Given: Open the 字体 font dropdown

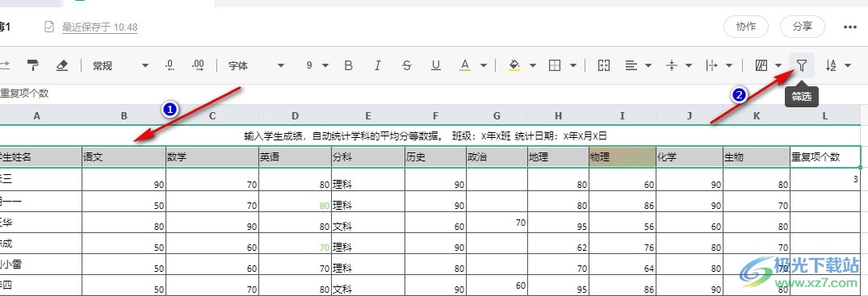Looking at the screenshot, I should point(256,66).
